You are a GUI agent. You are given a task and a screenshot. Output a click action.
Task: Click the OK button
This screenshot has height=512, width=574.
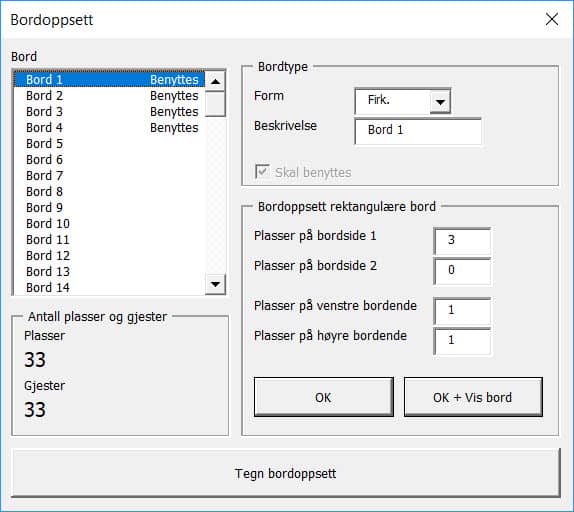click(x=324, y=397)
